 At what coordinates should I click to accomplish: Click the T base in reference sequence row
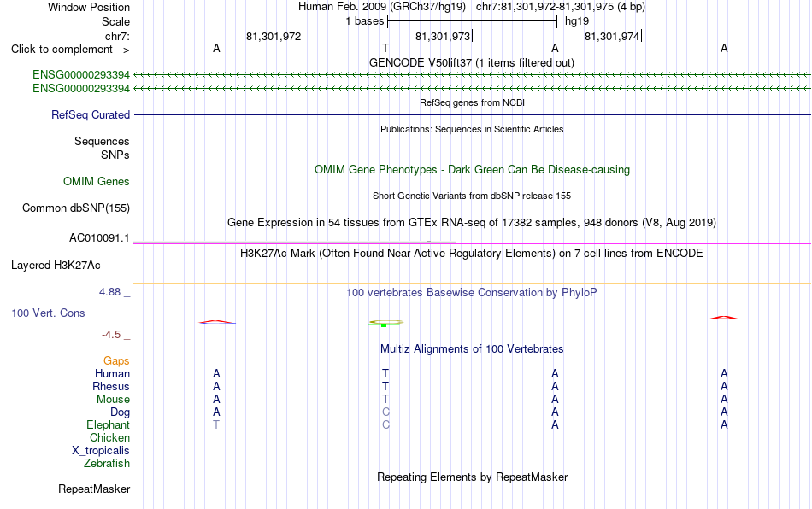coord(385,48)
